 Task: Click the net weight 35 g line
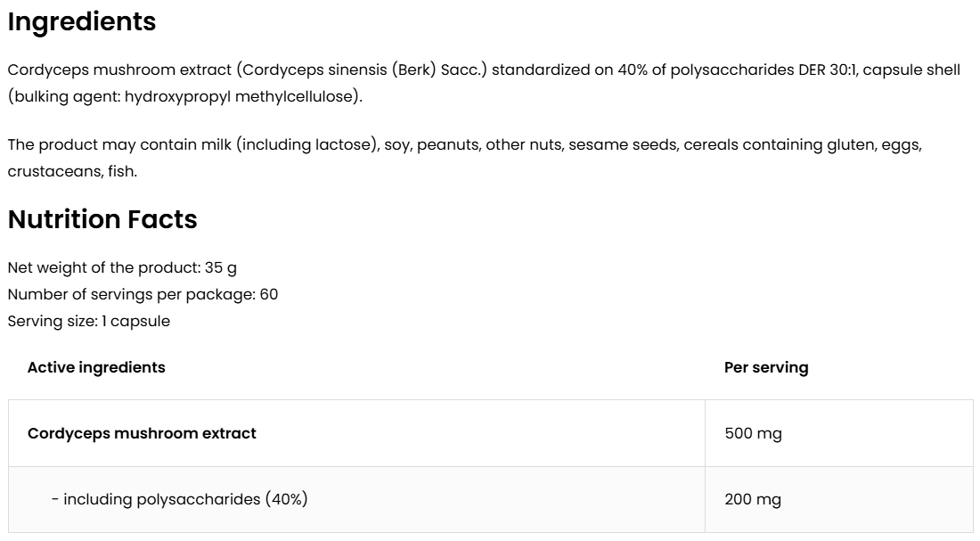click(122, 267)
